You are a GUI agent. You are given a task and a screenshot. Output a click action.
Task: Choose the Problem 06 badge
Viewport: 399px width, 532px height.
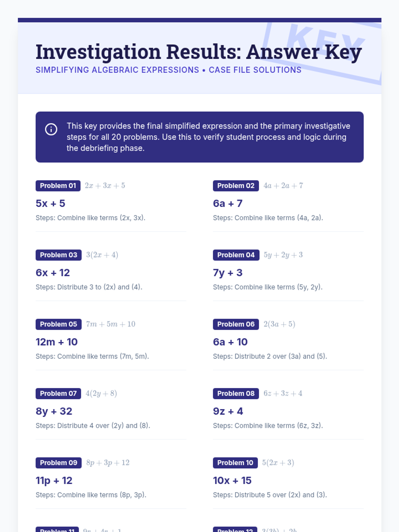coord(236,324)
